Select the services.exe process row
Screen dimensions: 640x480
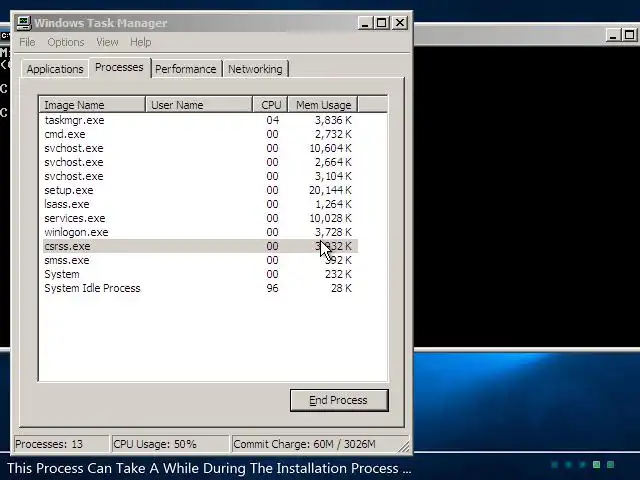tap(200, 218)
